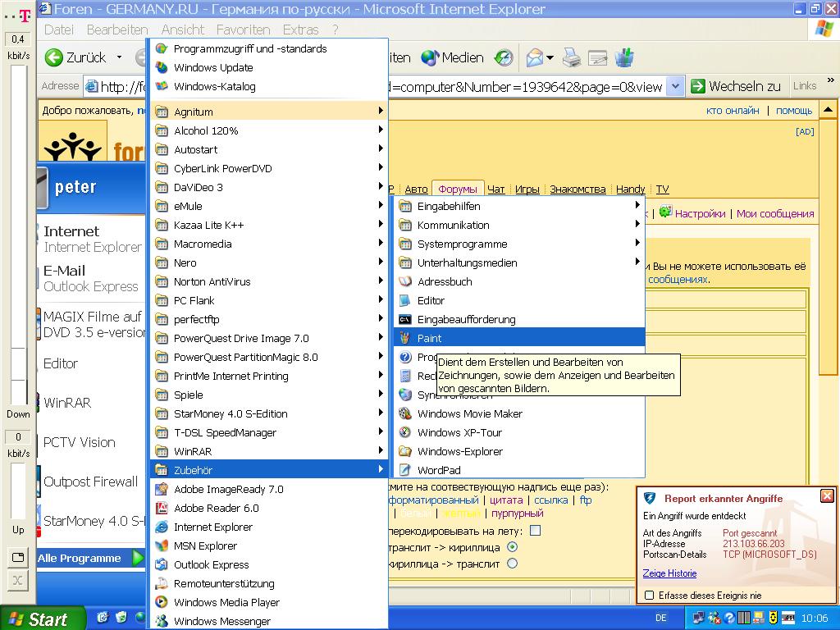The height and width of the screenshot is (630, 840).
Task: Click the Programmzugriff und -standards icon
Action: (x=162, y=48)
